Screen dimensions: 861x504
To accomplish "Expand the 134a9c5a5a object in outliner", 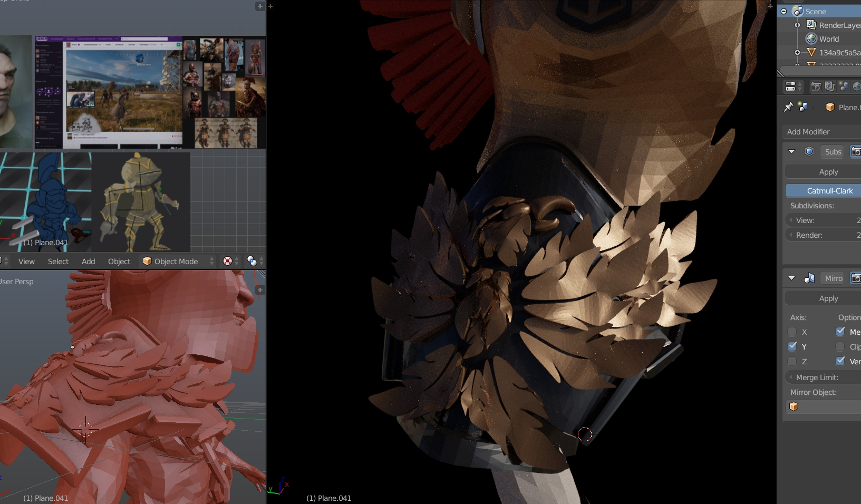I will pyautogui.click(x=797, y=52).
